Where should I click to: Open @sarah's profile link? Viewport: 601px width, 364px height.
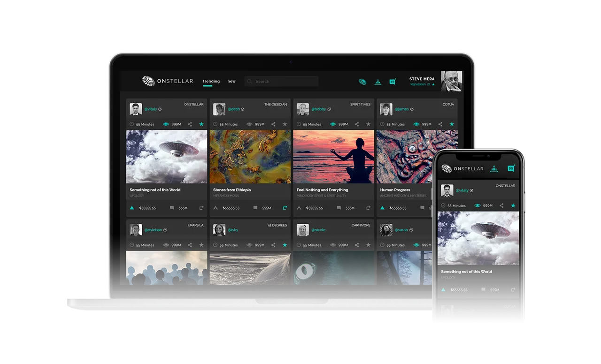(x=401, y=230)
